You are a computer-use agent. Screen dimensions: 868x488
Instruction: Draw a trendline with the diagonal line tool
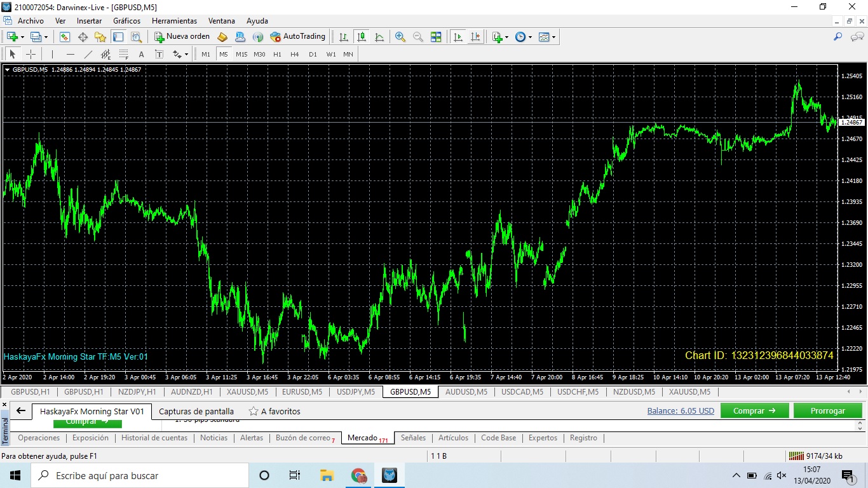[88, 54]
